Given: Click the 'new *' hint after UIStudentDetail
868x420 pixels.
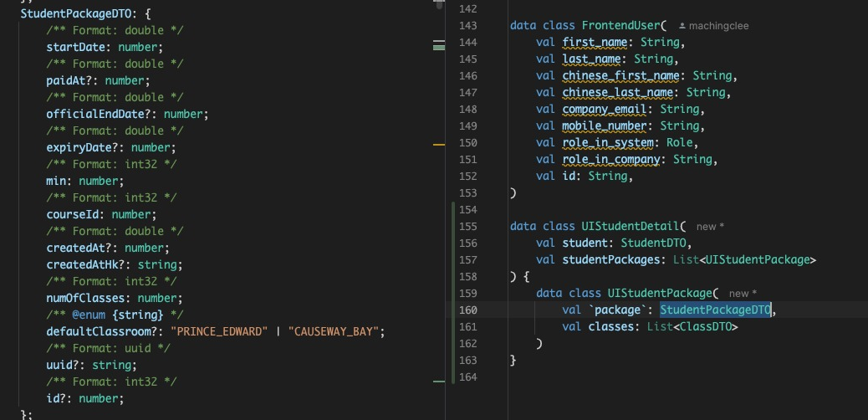Looking at the screenshot, I should tap(710, 227).
